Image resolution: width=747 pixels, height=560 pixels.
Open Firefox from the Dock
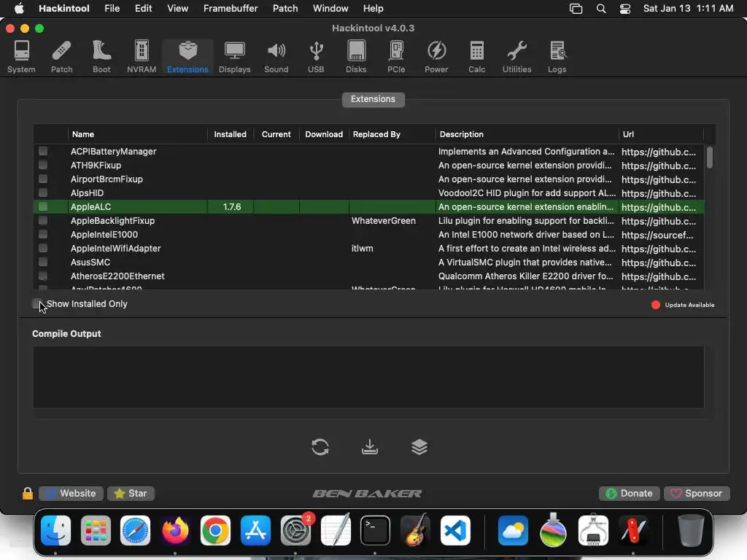[x=175, y=531]
